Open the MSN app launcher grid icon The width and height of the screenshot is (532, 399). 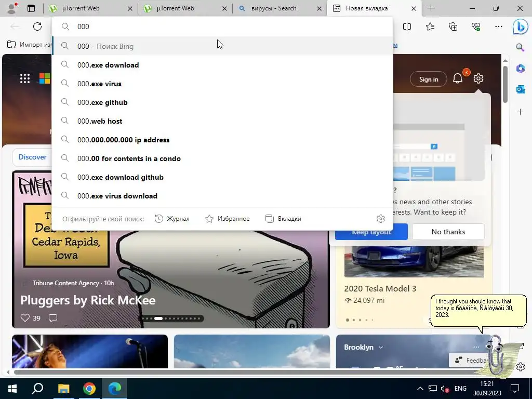[x=25, y=78]
